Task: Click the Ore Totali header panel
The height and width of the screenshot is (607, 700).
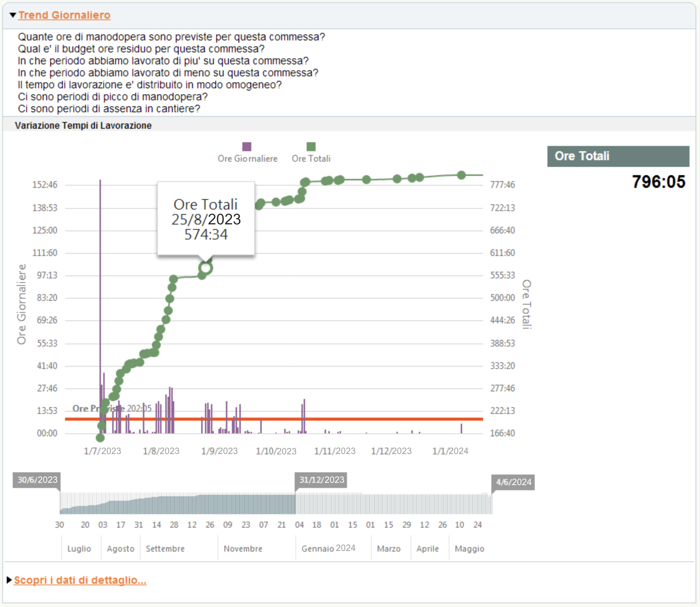Action: pos(618,156)
